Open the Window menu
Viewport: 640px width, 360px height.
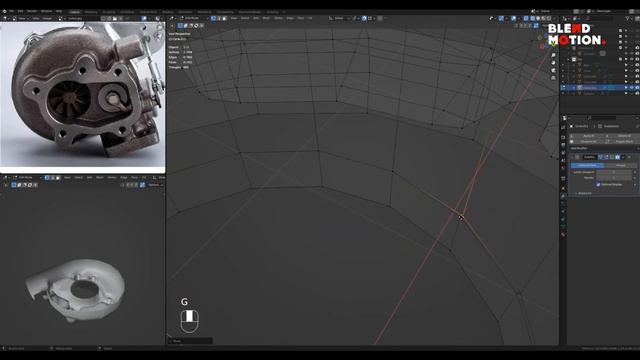47,11
